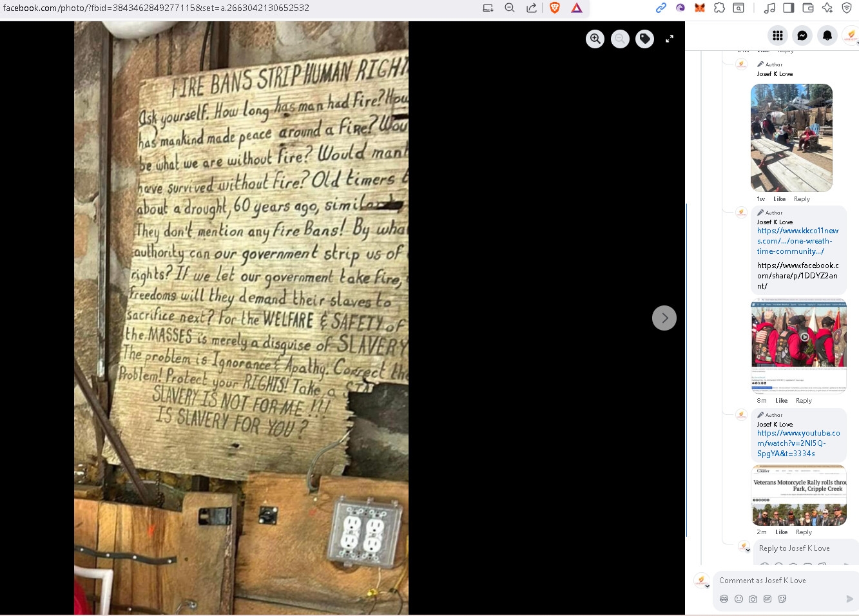The height and width of the screenshot is (616, 859).
Task: Open the Facebook grid menu
Action: [778, 36]
